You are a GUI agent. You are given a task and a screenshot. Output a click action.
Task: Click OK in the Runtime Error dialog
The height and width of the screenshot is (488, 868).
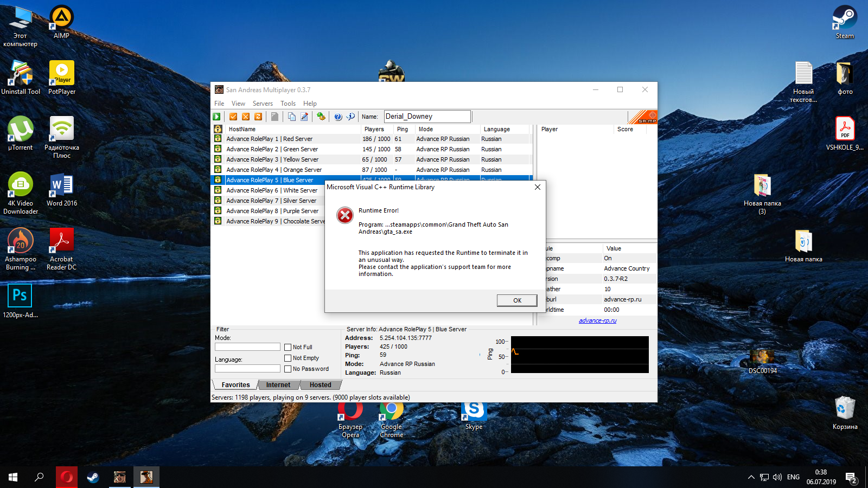pyautogui.click(x=517, y=300)
